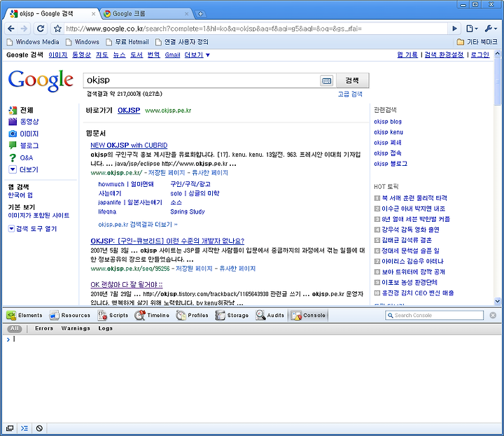The height and width of the screenshot is (436, 504).
Task: Open the Console panel in developer tools
Action: pyautogui.click(x=308, y=316)
